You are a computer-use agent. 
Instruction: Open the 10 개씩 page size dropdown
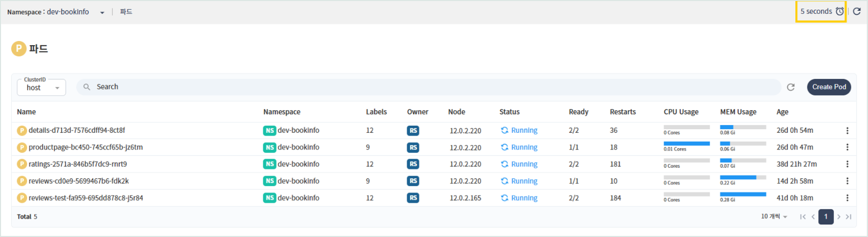coord(774,216)
